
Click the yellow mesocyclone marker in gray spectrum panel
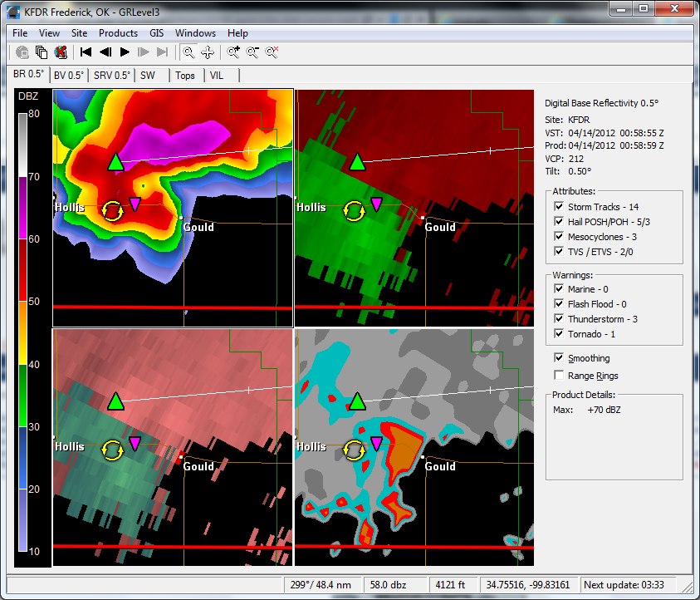tap(354, 450)
